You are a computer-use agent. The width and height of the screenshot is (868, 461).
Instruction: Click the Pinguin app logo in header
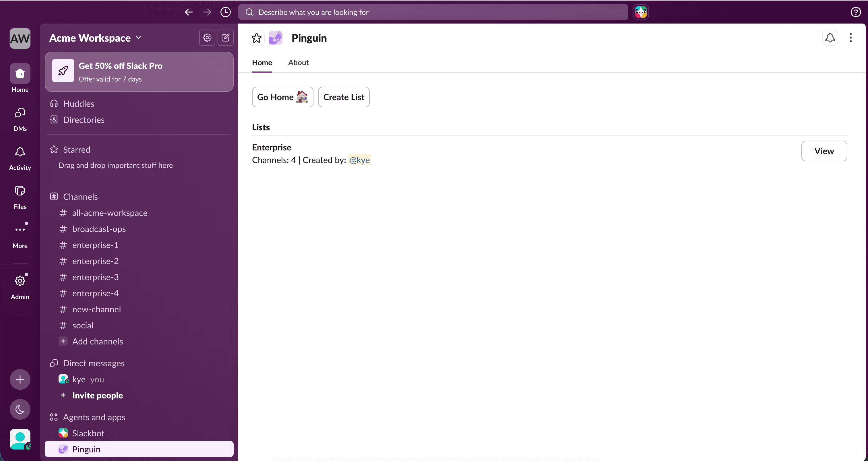[x=275, y=38]
